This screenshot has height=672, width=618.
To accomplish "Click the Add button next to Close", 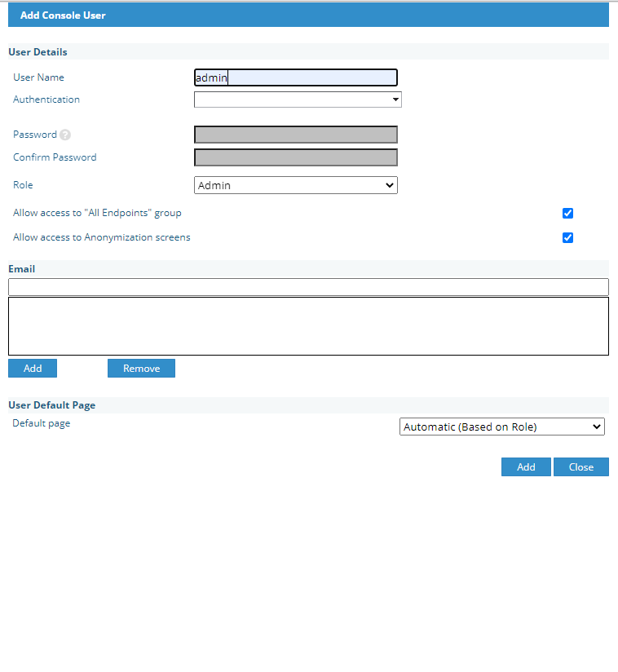I will pos(526,466).
